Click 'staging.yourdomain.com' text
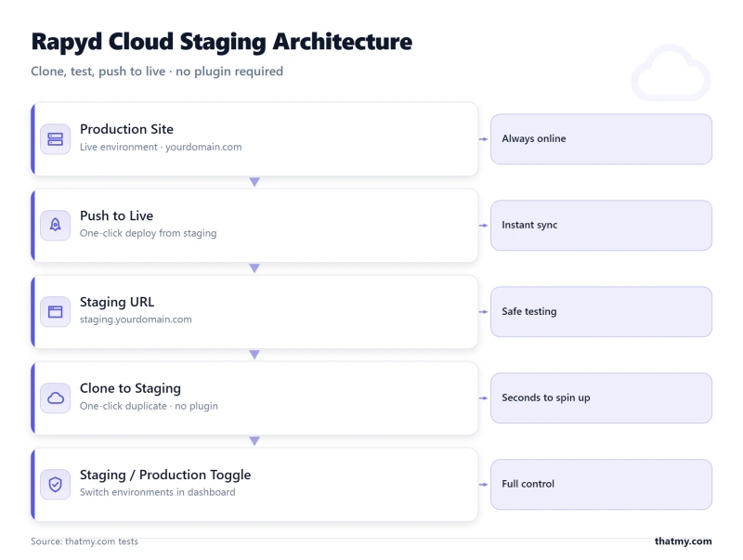The width and height of the screenshot is (743, 560). (x=136, y=319)
